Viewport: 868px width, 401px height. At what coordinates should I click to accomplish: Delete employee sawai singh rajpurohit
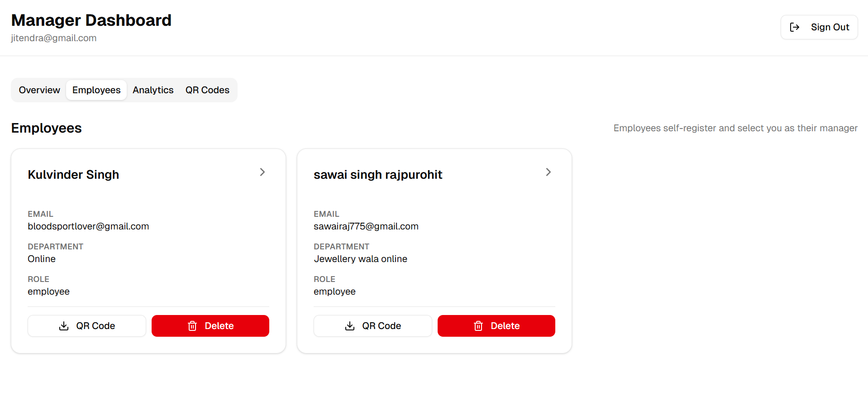(496, 326)
